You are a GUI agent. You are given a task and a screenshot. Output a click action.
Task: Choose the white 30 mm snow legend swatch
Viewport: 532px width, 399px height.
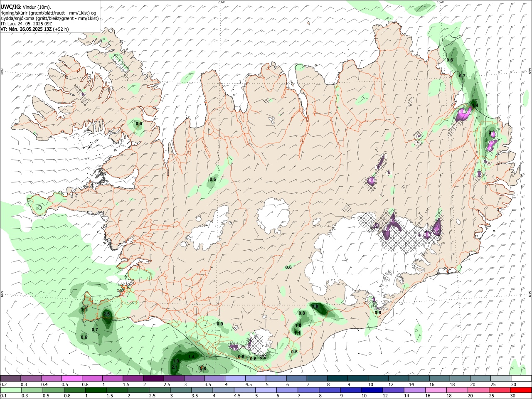pyautogui.click(x=521, y=379)
